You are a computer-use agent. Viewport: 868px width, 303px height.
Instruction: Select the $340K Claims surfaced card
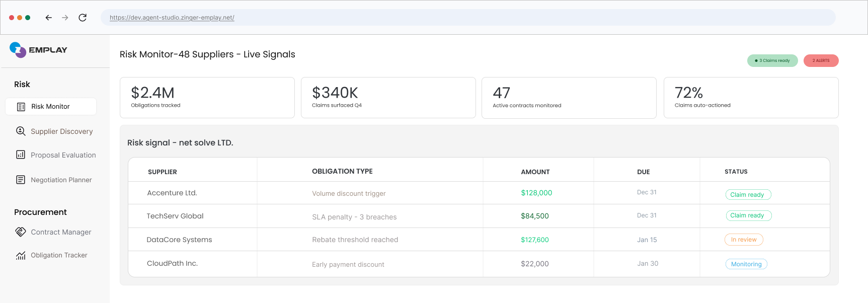(388, 98)
